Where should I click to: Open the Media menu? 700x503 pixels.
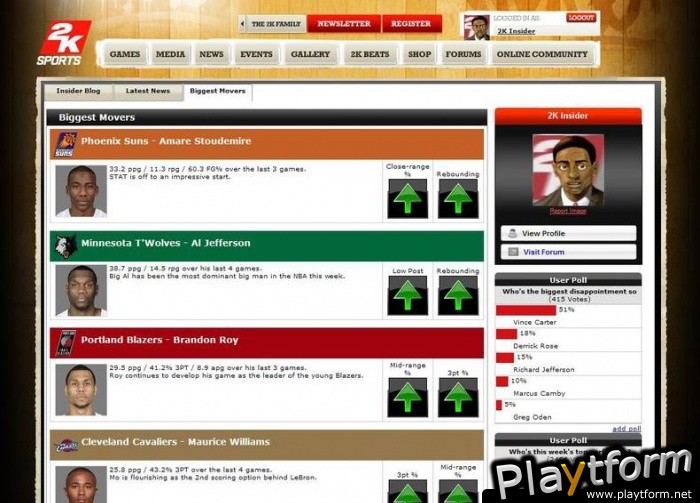171,54
